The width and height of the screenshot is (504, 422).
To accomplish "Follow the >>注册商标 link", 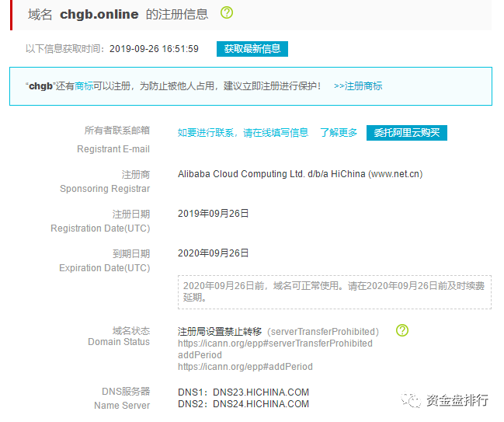I will pyautogui.click(x=358, y=86).
